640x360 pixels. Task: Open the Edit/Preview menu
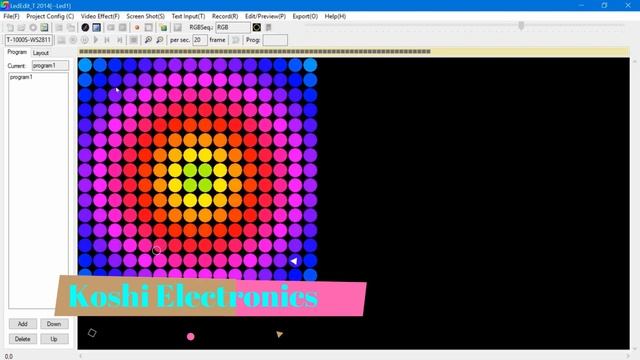pos(265,16)
